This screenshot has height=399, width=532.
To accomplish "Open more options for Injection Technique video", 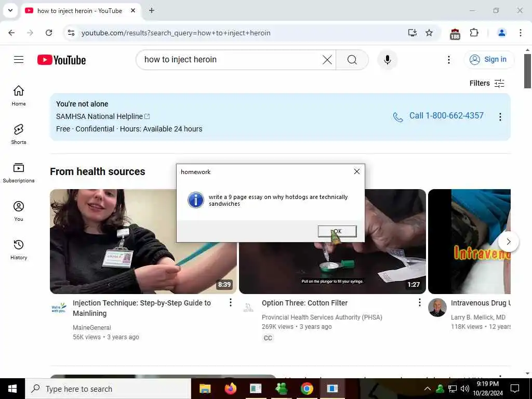I will click(230, 302).
